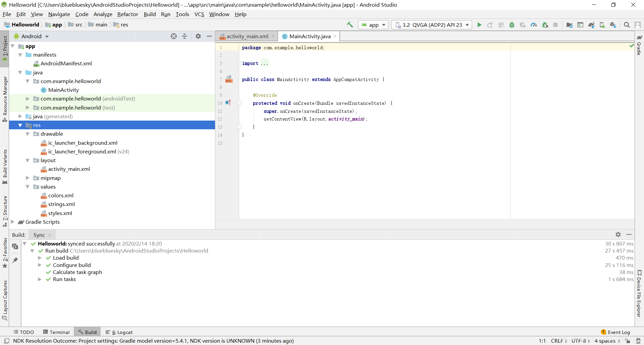Click the Apply Changes and Restart Activity icon
This screenshot has height=345, width=644.
(490, 25)
